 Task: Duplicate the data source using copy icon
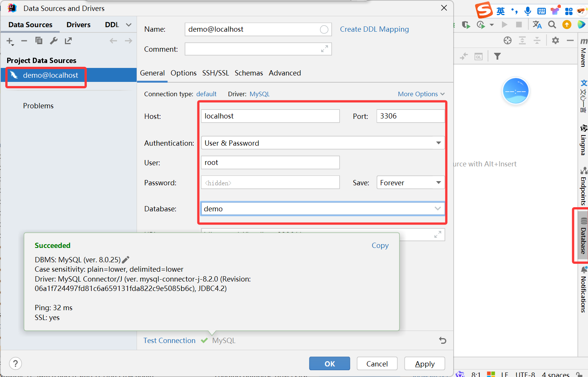[x=38, y=41]
